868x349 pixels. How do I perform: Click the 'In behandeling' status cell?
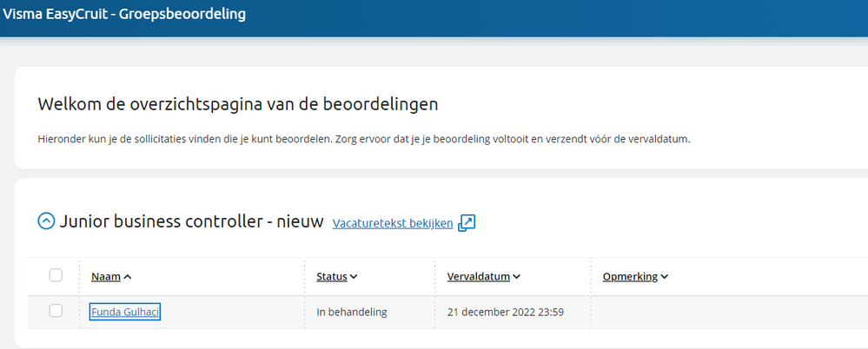click(x=352, y=312)
